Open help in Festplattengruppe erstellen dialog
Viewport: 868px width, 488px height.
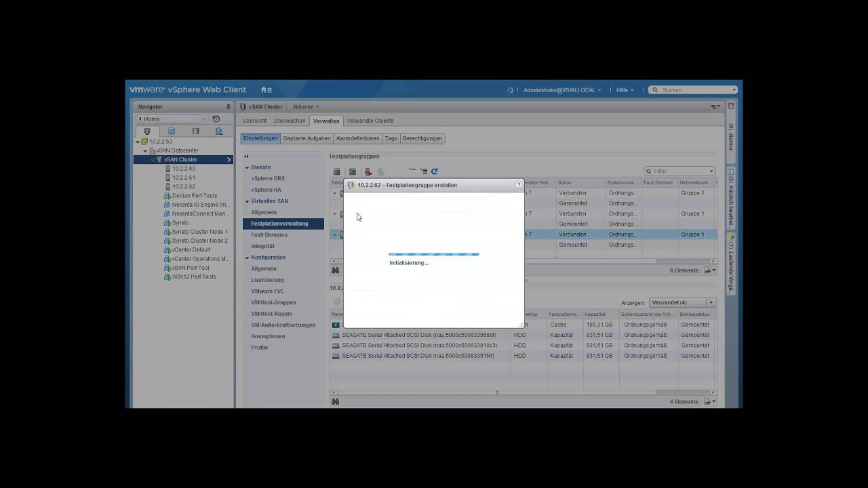click(x=519, y=184)
